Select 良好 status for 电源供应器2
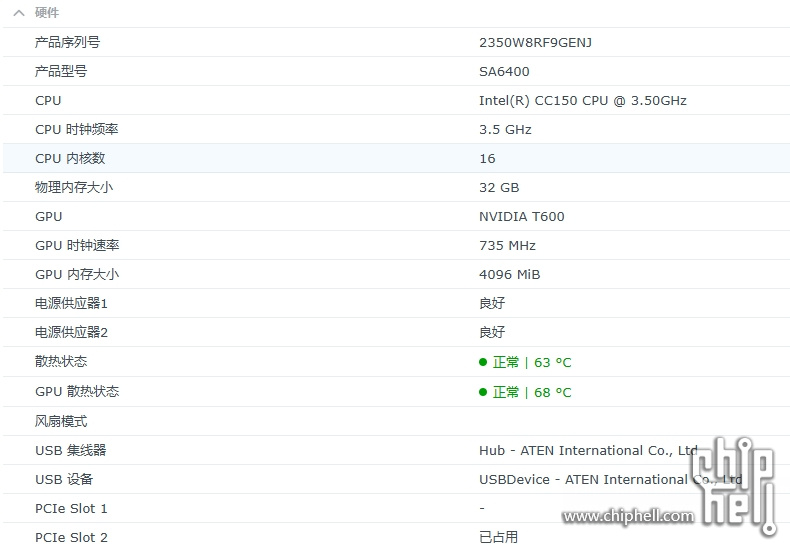The width and height of the screenshot is (790, 551). tap(492, 332)
